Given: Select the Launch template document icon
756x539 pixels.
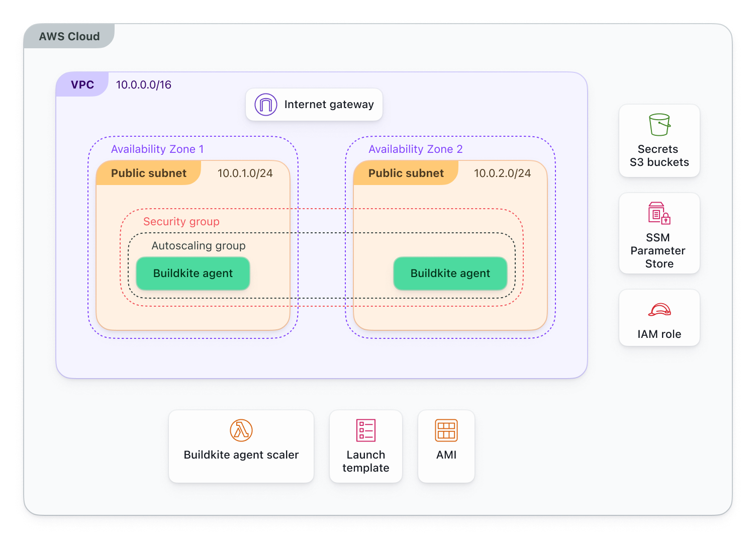Looking at the screenshot, I should click(365, 430).
